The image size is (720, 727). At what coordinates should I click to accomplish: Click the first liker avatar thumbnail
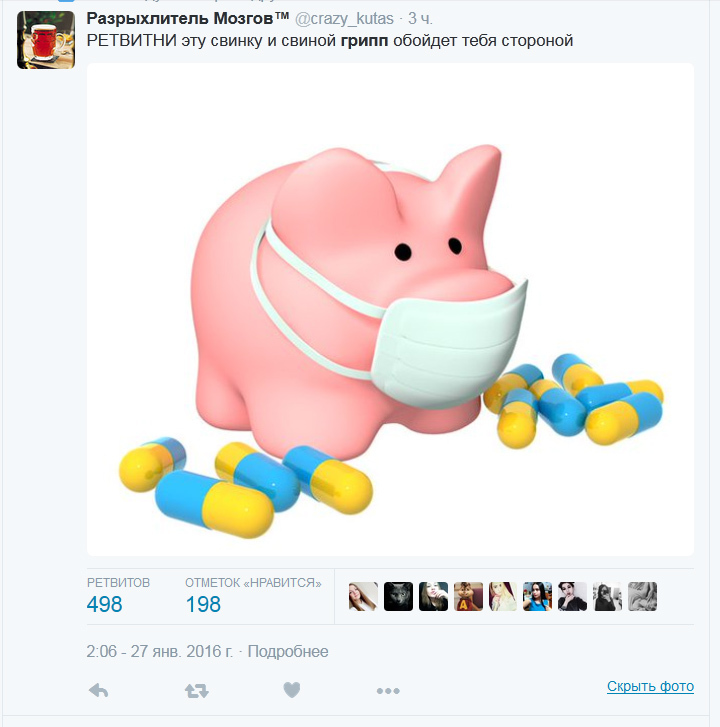[363, 596]
